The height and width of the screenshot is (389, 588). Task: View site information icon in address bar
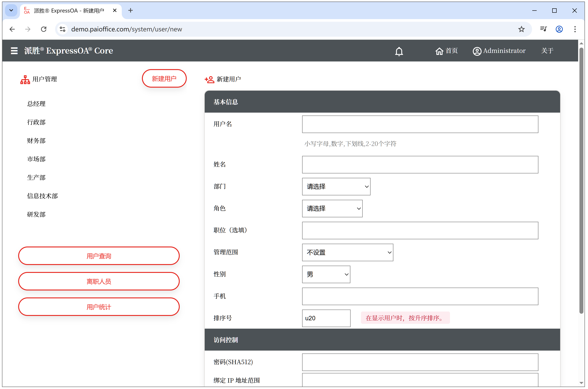coord(63,29)
